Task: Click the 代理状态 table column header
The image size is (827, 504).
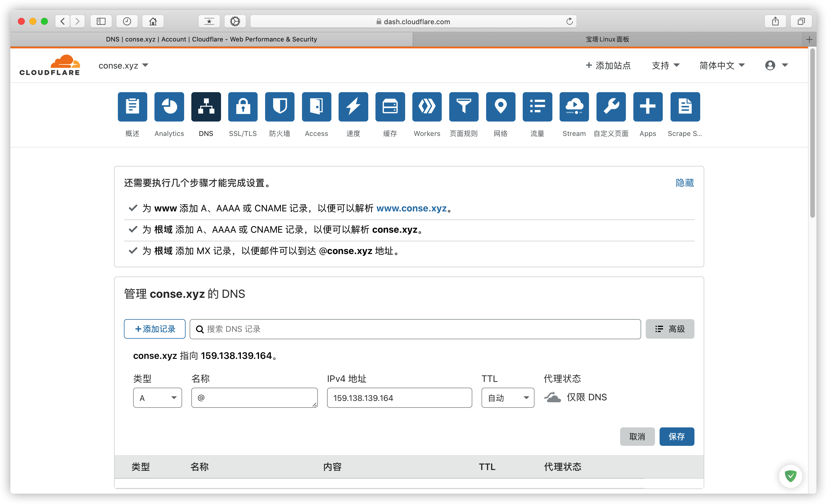Action: (562, 467)
